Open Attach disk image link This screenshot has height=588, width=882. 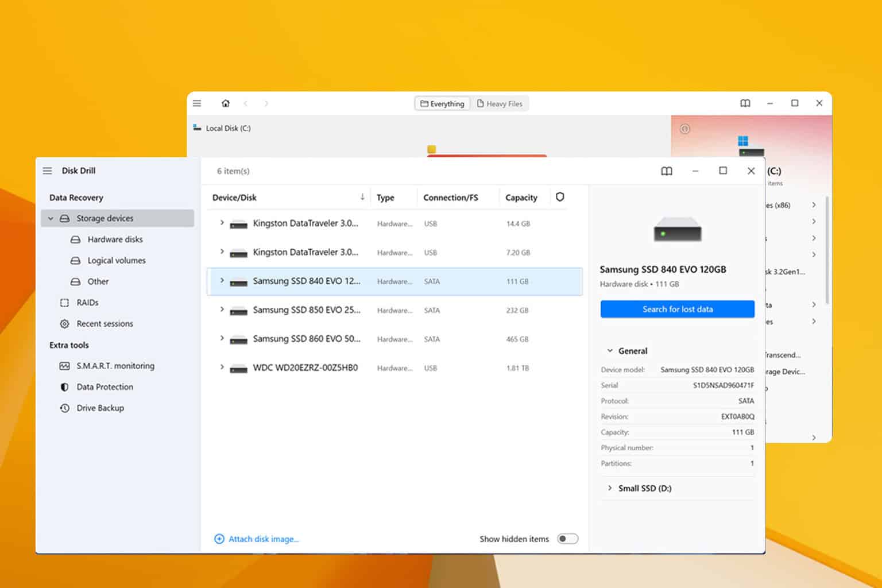(x=257, y=539)
